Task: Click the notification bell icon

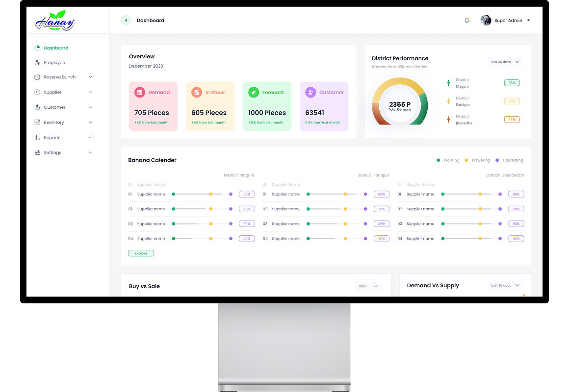Action: click(x=467, y=21)
